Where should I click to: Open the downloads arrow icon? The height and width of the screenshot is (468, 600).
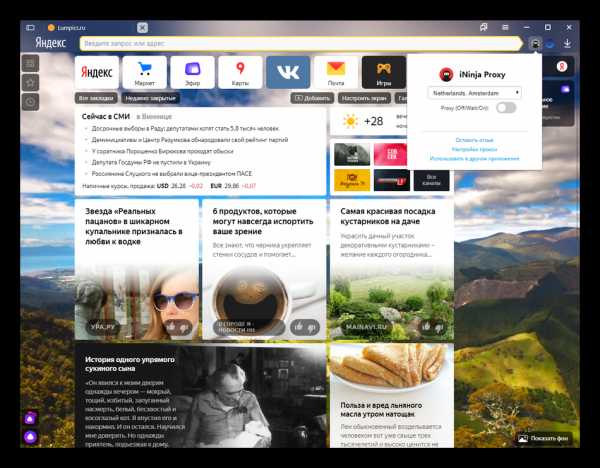coord(567,44)
